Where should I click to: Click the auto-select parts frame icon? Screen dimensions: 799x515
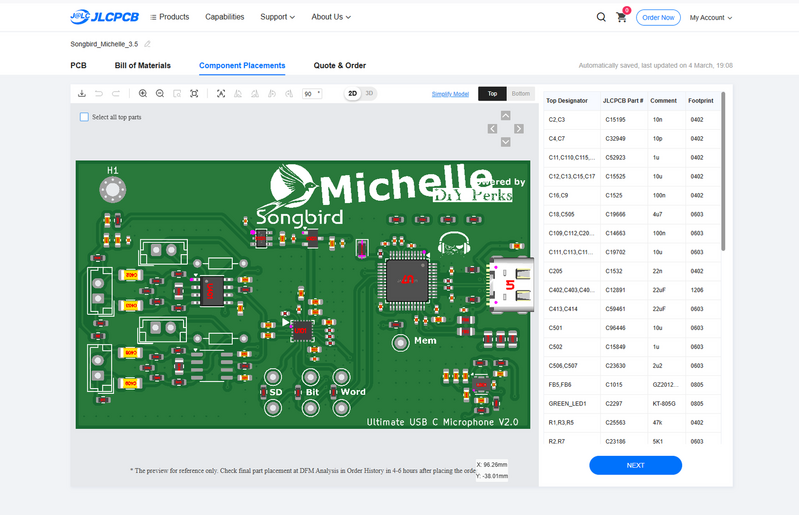tap(221, 94)
